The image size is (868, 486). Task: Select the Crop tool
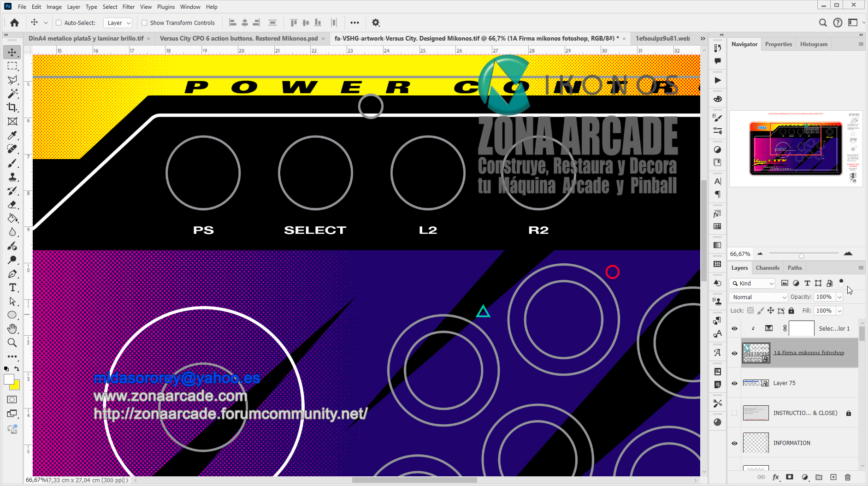[12, 107]
